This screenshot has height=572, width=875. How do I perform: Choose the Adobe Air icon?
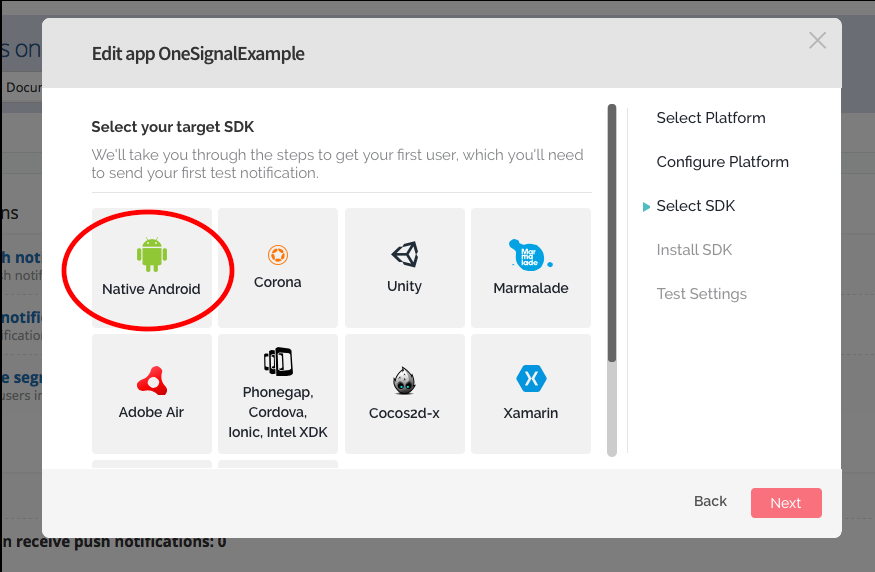tap(152, 381)
